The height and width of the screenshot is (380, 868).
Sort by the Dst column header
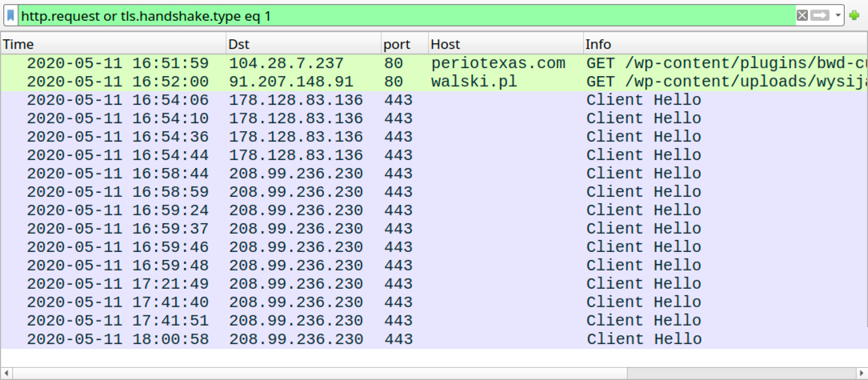(x=302, y=44)
